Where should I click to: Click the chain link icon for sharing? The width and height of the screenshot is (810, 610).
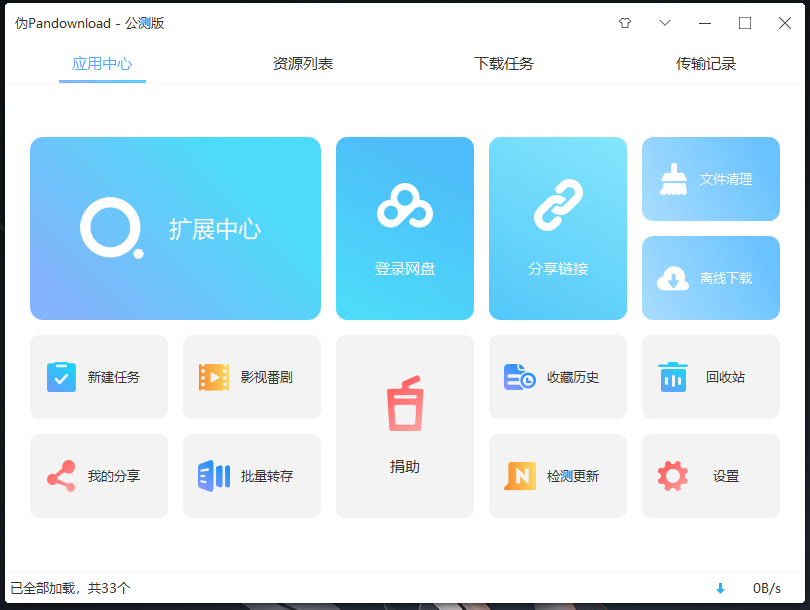[x=558, y=205]
